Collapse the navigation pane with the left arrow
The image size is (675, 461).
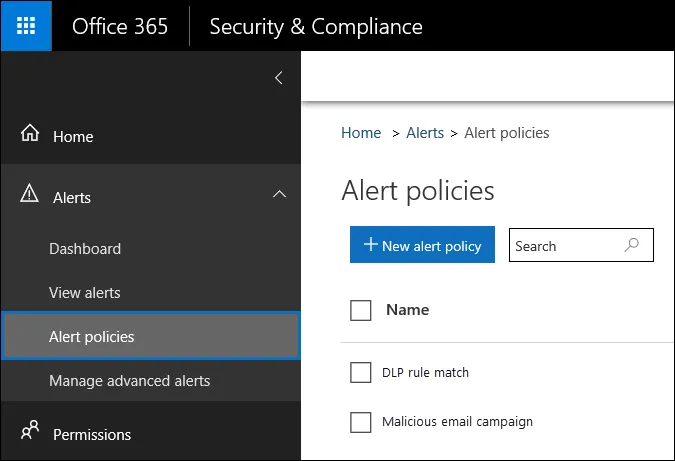point(279,78)
